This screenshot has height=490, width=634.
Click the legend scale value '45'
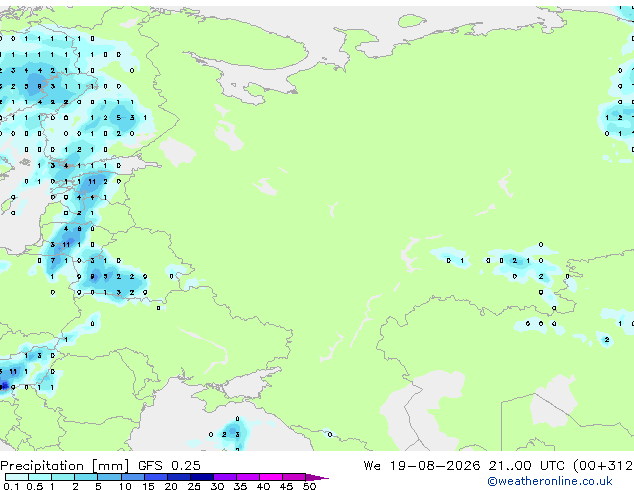point(286,486)
